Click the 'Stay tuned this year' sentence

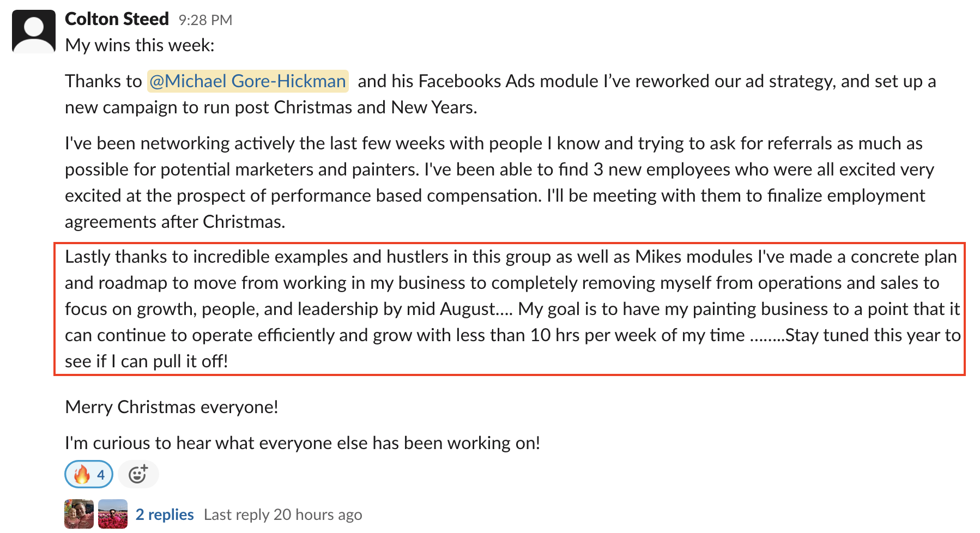(x=512, y=348)
